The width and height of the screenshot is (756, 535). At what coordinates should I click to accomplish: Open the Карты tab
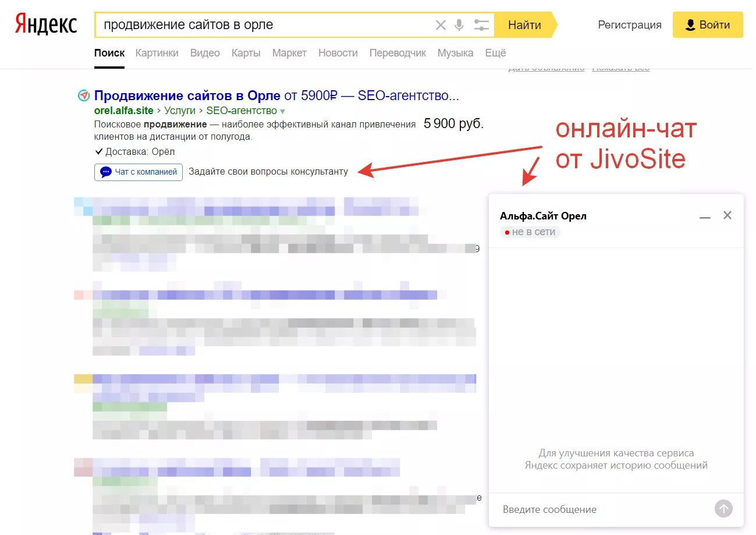pos(246,53)
